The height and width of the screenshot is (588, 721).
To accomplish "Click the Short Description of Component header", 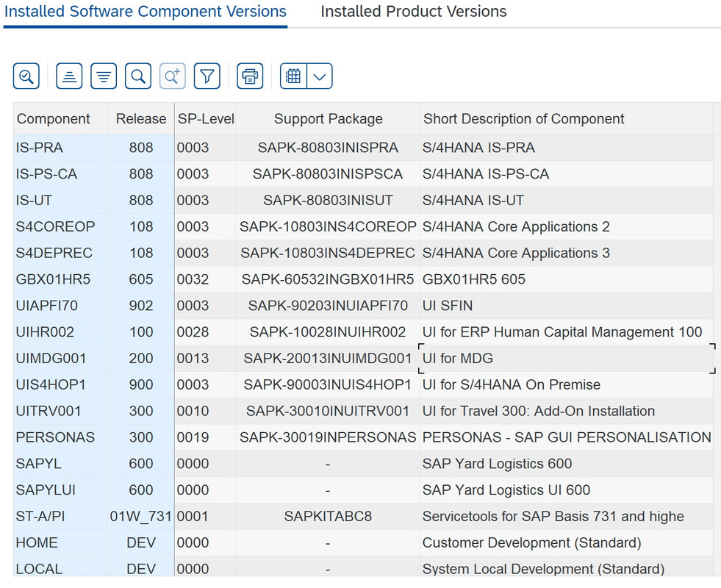I will [x=524, y=118].
